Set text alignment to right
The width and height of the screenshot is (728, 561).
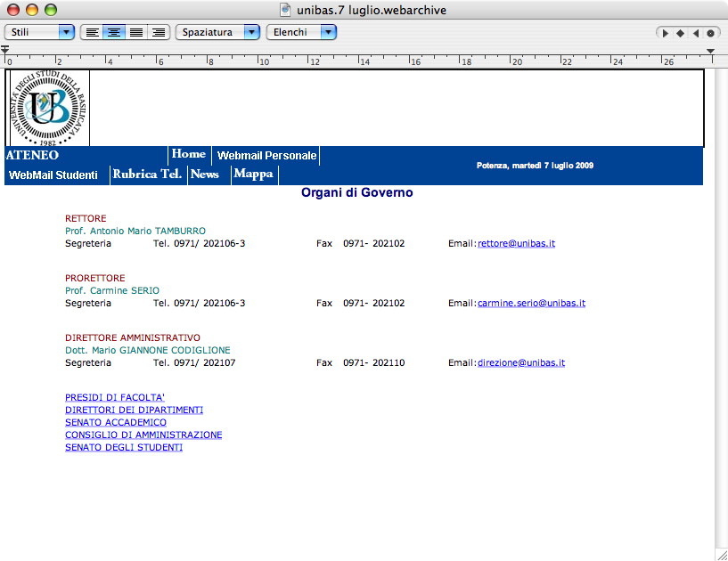[159, 32]
